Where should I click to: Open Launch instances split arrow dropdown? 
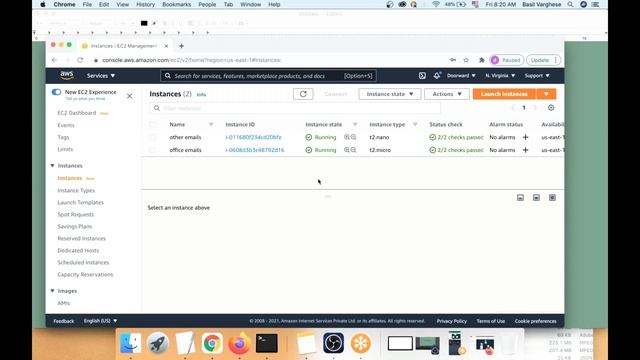click(546, 94)
